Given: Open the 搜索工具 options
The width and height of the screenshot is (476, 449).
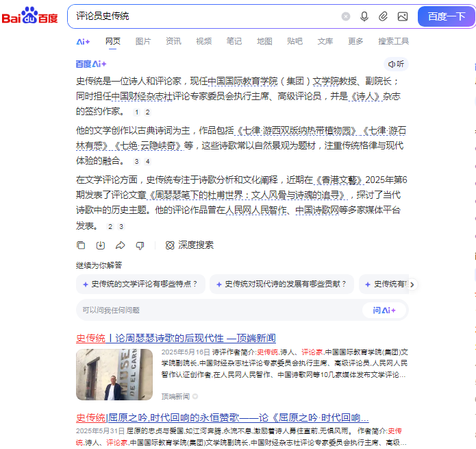Looking at the screenshot, I should (x=393, y=41).
